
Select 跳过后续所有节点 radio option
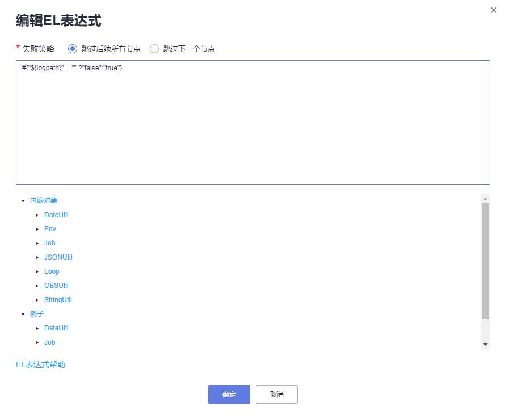click(x=73, y=49)
